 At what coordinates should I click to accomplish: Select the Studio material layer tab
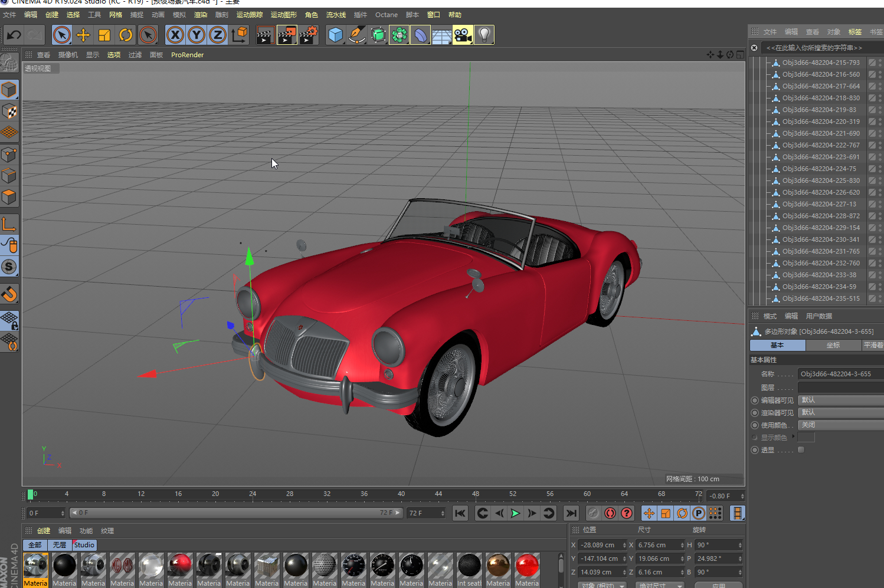point(84,545)
